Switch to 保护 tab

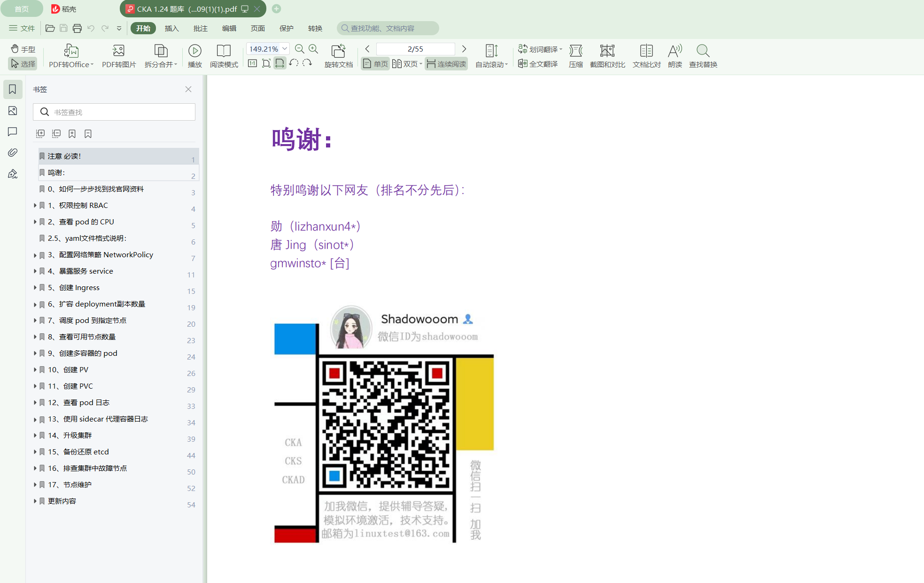pyautogui.click(x=287, y=28)
